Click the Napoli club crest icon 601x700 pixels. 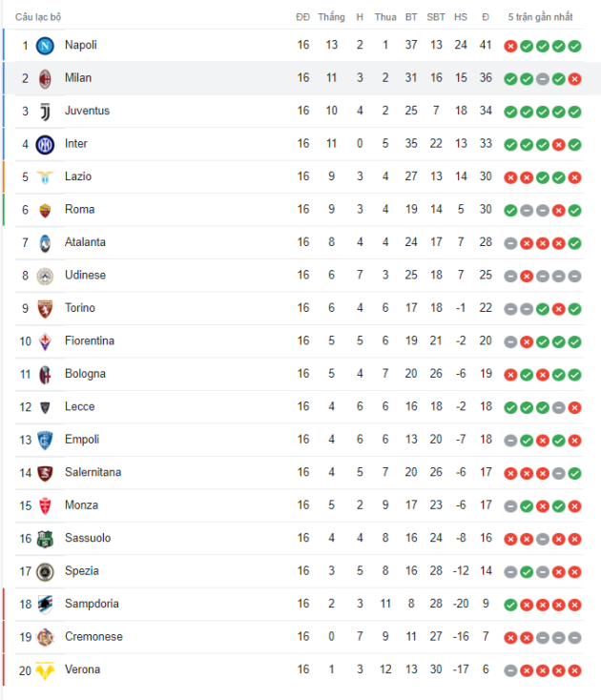coord(45,46)
